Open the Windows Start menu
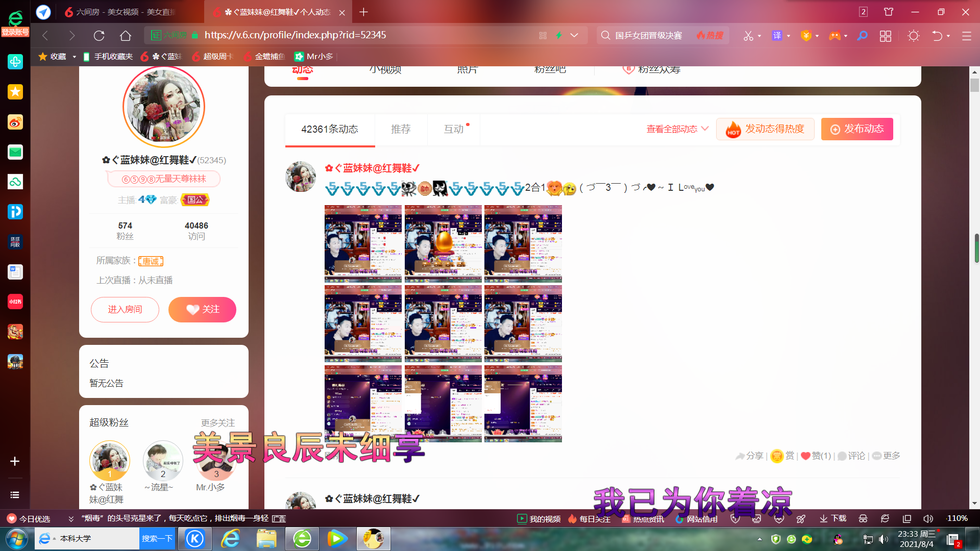The height and width of the screenshot is (551, 980). coord(17,539)
